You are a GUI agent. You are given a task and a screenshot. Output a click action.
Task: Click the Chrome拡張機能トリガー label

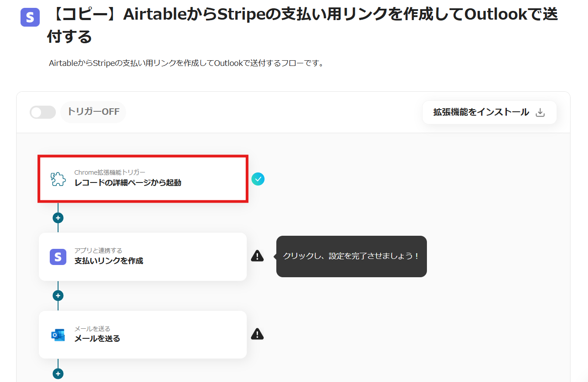(x=110, y=172)
